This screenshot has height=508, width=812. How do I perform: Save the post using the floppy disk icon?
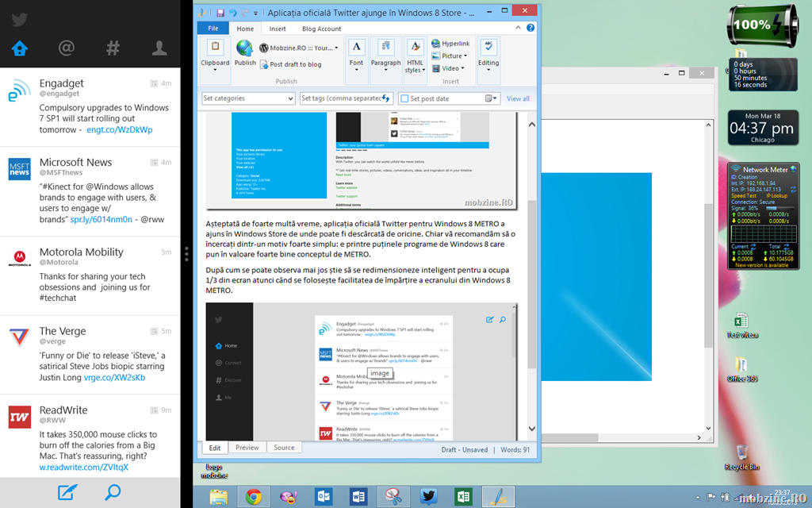(220, 13)
